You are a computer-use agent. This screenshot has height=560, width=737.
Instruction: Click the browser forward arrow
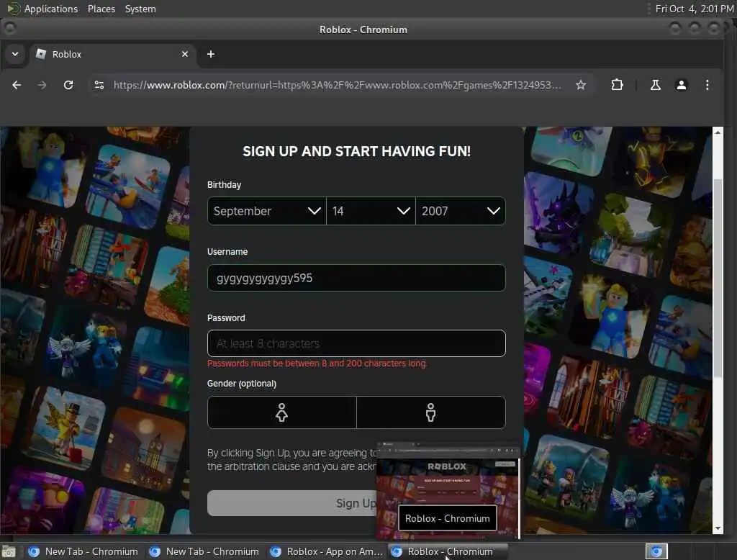(42, 85)
